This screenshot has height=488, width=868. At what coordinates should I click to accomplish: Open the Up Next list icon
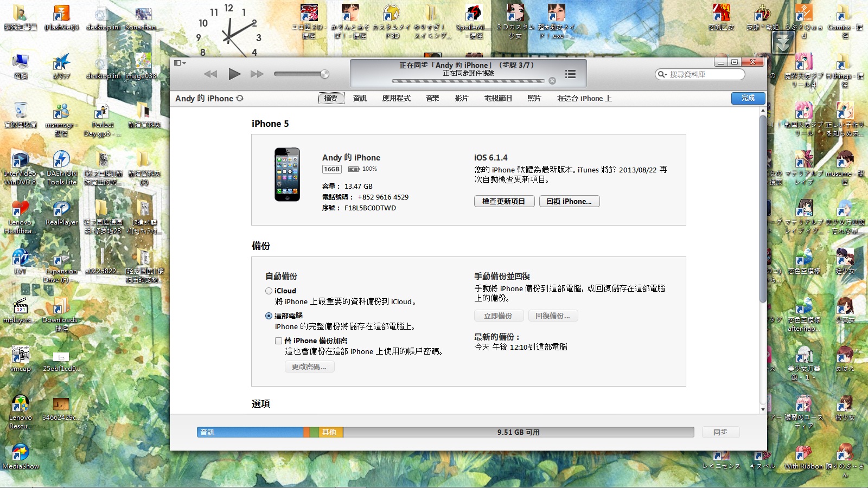(570, 74)
